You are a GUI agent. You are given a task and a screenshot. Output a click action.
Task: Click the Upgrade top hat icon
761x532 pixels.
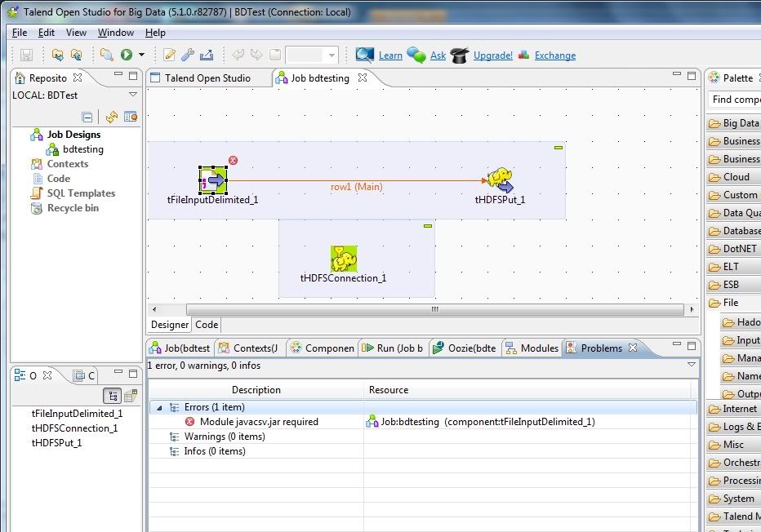point(459,55)
